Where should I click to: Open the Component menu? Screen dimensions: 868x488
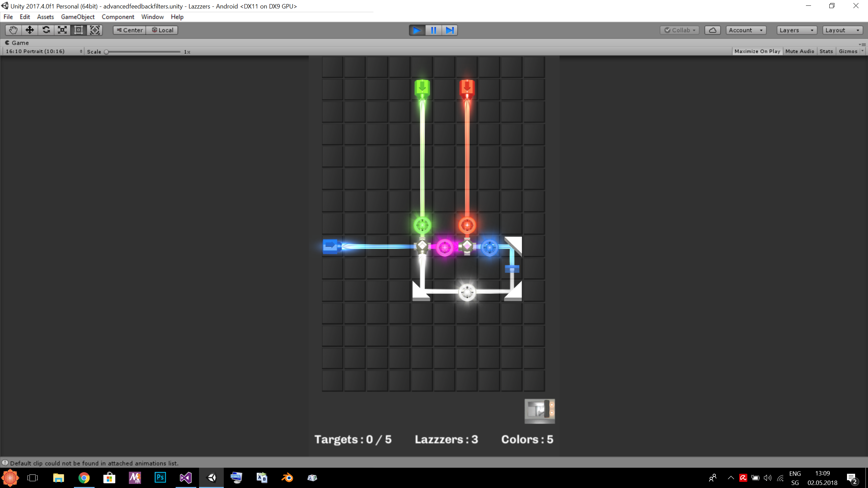[x=118, y=17]
